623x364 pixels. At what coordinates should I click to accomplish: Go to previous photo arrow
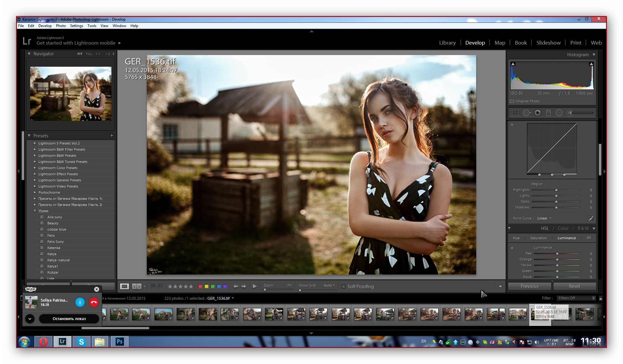click(236, 286)
